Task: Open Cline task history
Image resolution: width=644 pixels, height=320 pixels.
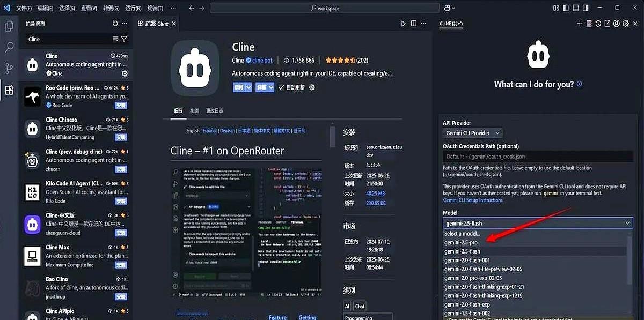Action: coord(598,24)
